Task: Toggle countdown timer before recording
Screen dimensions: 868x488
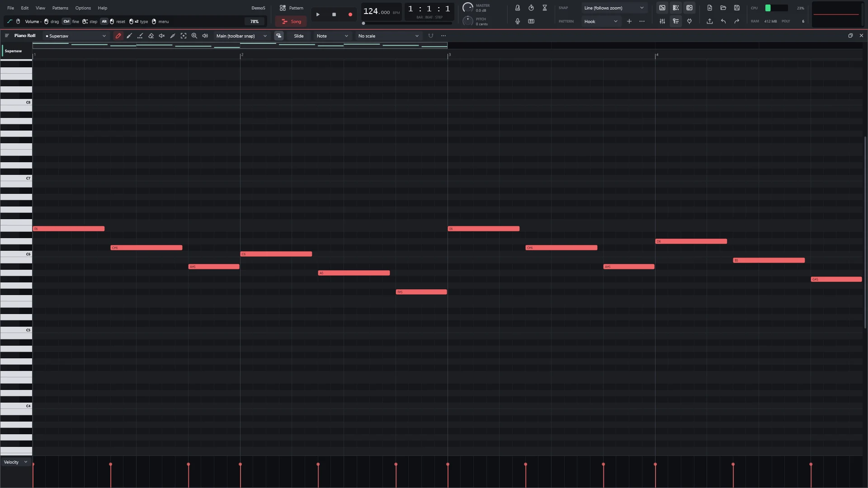Action: pyautogui.click(x=531, y=8)
